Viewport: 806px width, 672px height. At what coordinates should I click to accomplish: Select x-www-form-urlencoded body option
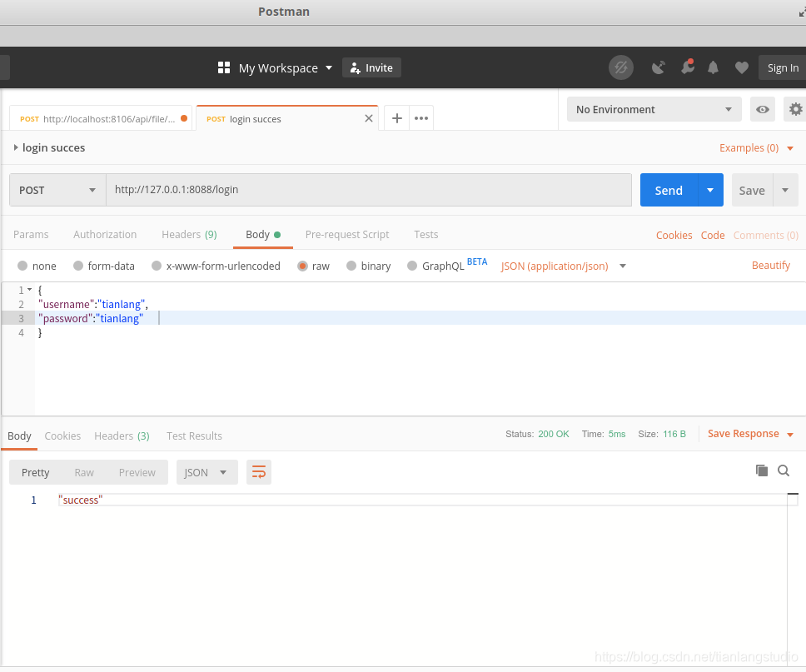[216, 266]
